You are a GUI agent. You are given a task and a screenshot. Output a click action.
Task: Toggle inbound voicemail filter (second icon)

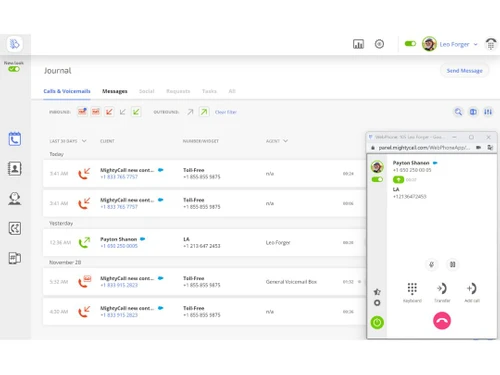[96, 112]
